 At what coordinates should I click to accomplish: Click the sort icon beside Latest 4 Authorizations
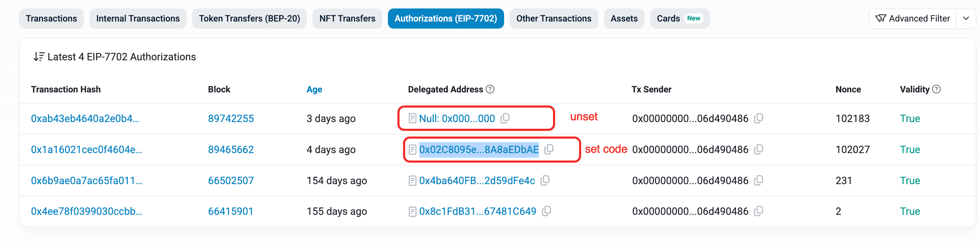point(39,57)
